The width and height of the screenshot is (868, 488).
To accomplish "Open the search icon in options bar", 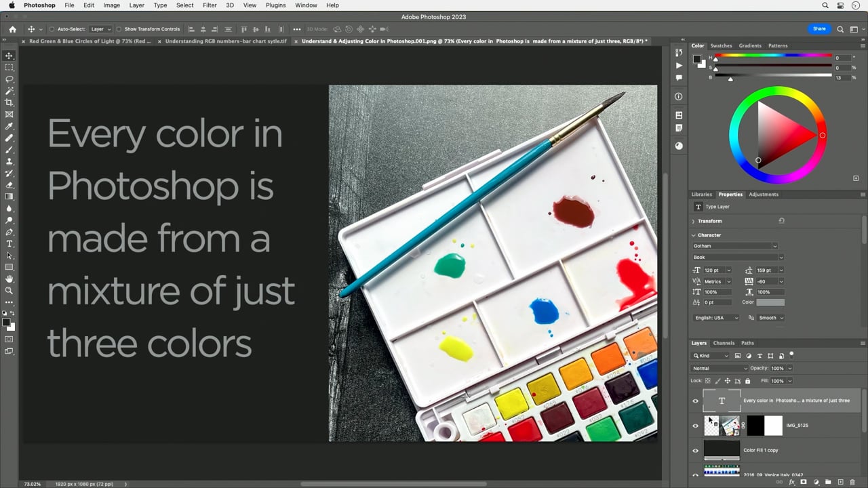I will tap(840, 29).
